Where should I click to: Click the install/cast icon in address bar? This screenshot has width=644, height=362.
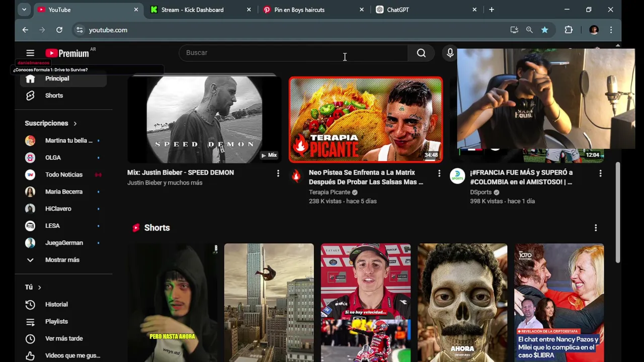(x=514, y=30)
